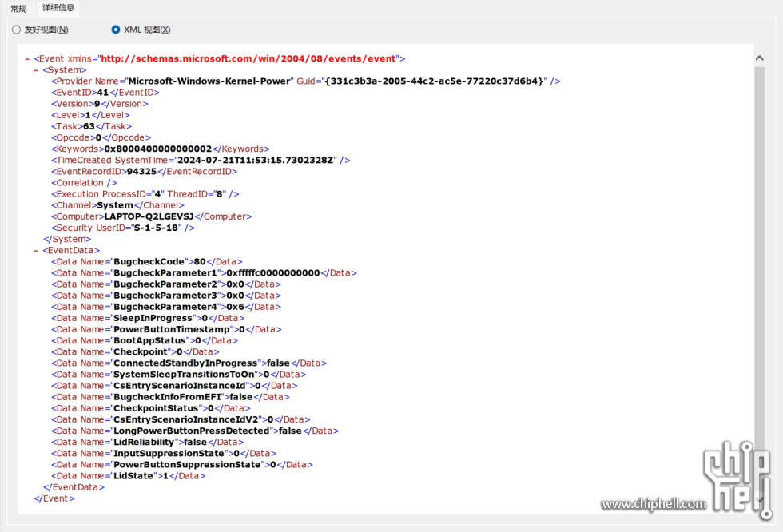
Task: Click the CsEntryScenarioInstanceId data line
Action: pyautogui.click(x=174, y=386)
